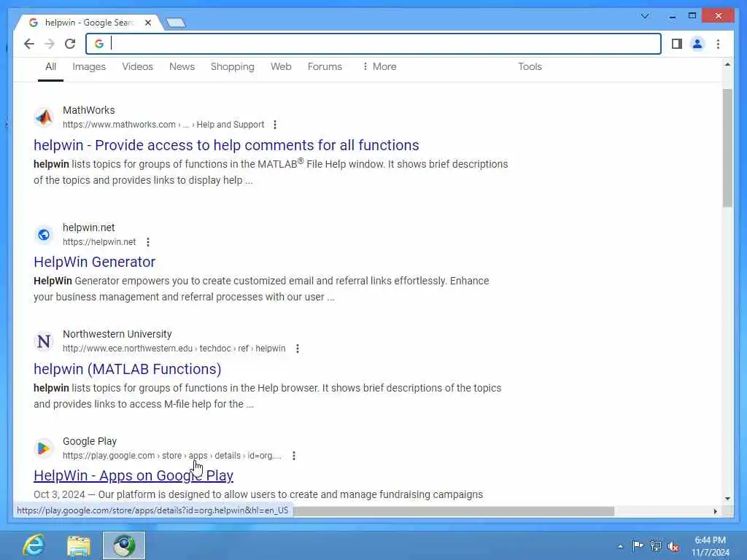The width and height of the screenshot is (747, 560).
Task: Open File Explorer from the taskbar
Action: pos(79,545)
